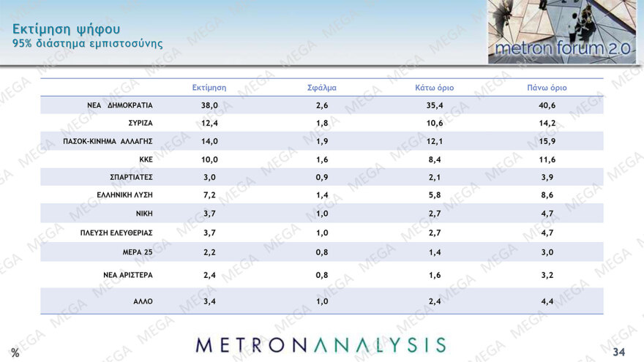Screen dimensions: 644x362
Task: Select the 'ΝΕΑ ΑΡΙΣΤΕΡΑ' row label
Action: click(x=128, y=275)
